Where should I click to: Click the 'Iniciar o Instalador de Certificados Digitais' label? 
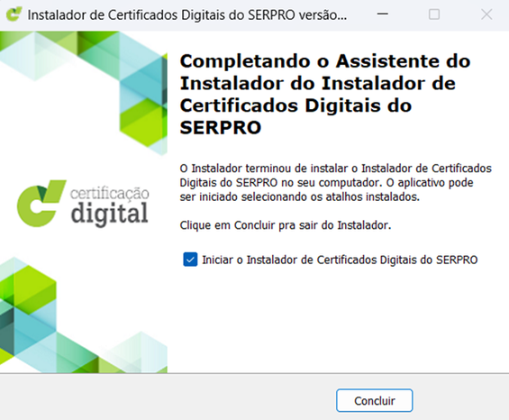point(340,260)
